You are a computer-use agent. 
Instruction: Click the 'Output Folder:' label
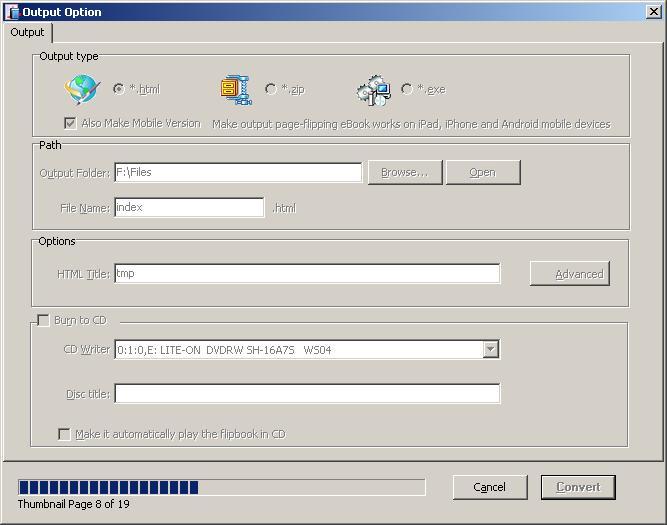[x=74, y=173]
